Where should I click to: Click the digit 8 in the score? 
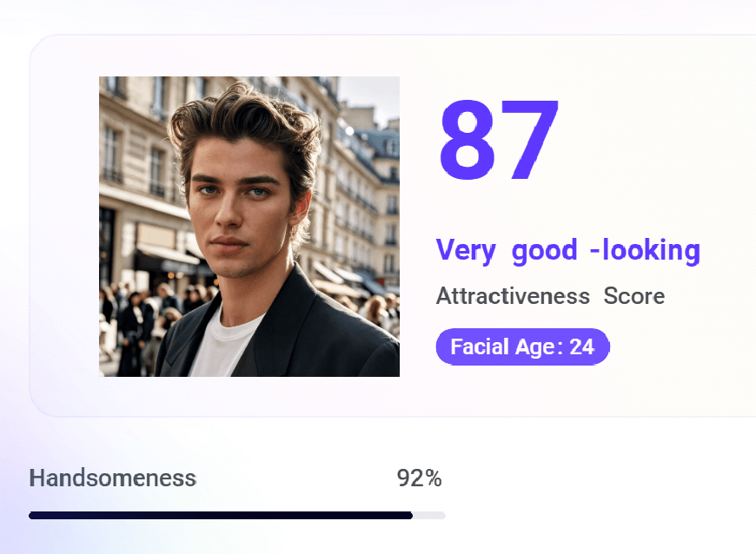pos(468,141)
